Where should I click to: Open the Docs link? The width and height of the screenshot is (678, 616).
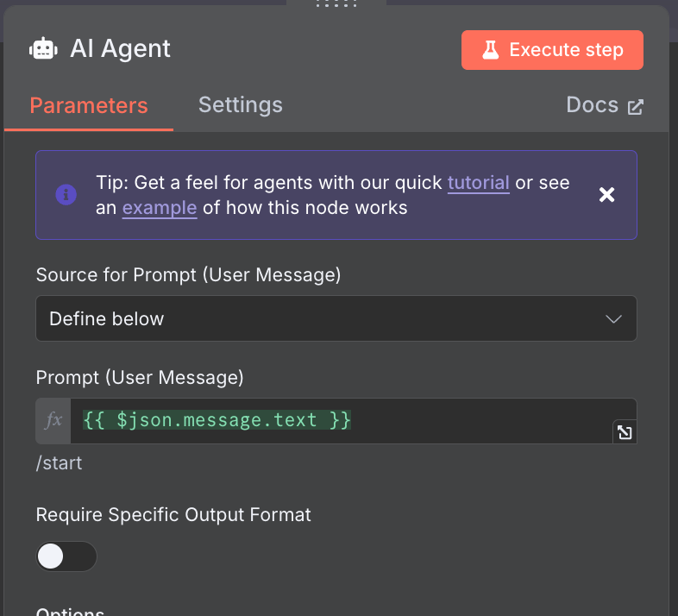[593, 105]
